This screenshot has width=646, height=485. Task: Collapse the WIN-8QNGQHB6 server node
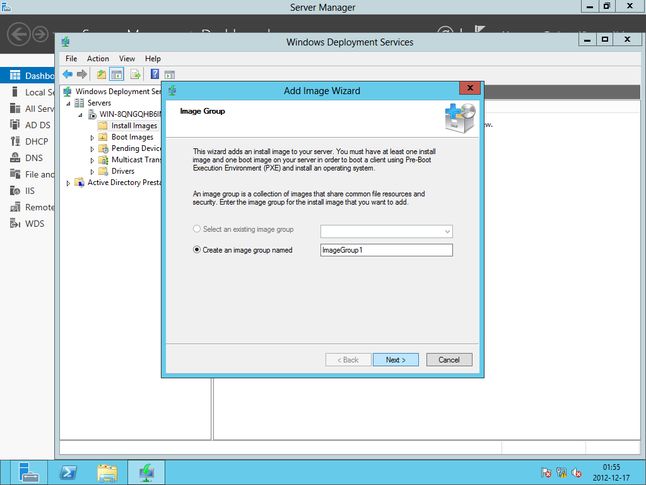click(x=80, y=115)
